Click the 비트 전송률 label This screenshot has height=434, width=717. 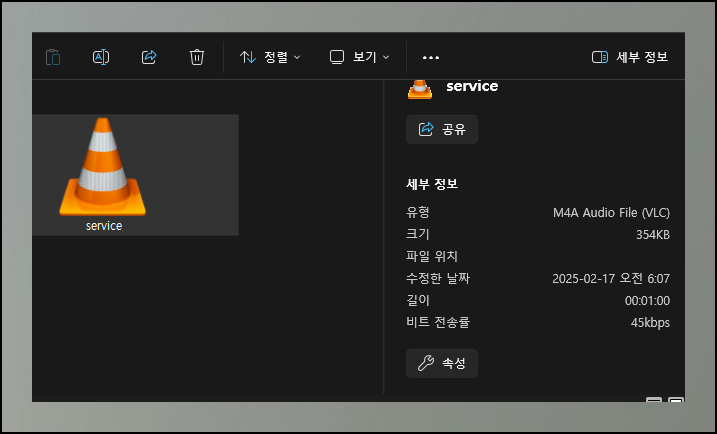click(x=438, y=322)
